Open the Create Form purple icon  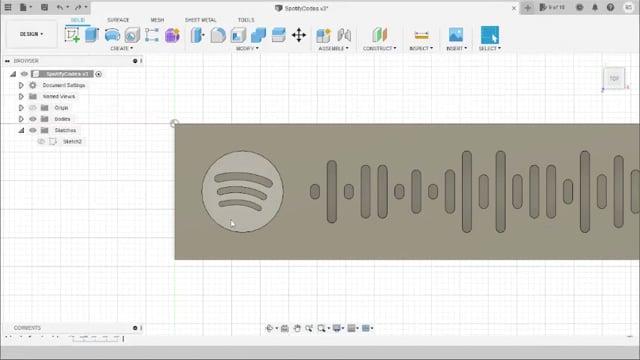coord(172,35)
